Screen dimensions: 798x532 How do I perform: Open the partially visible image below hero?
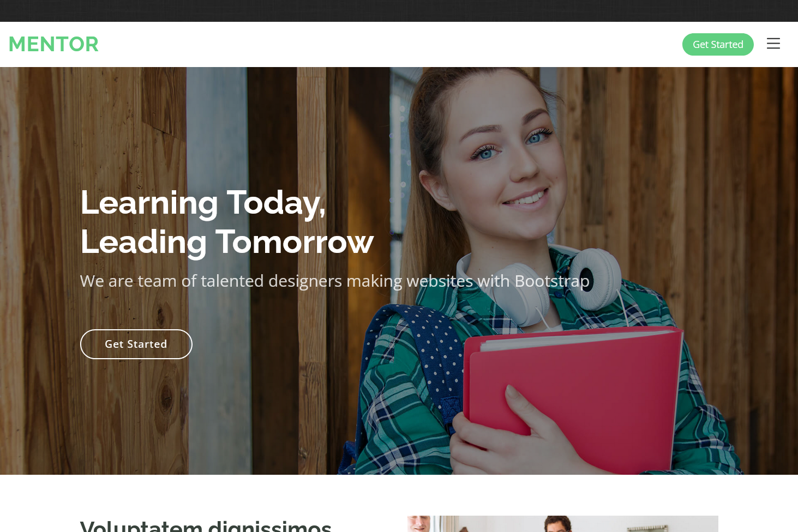coord(563,524)
